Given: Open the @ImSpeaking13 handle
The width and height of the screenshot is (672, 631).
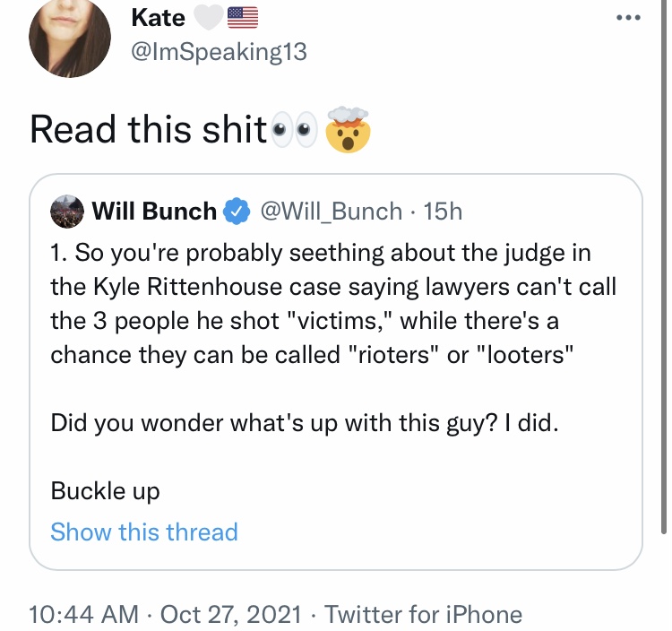Looking at the screenshot, I should point(219,52).
